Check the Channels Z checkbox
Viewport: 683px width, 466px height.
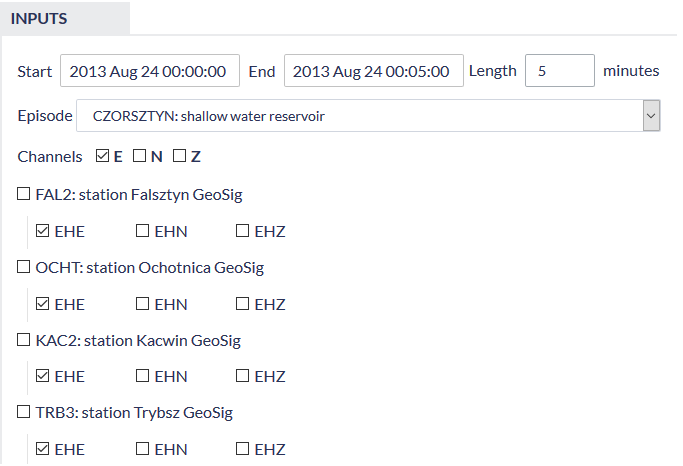tap(179, 155)
